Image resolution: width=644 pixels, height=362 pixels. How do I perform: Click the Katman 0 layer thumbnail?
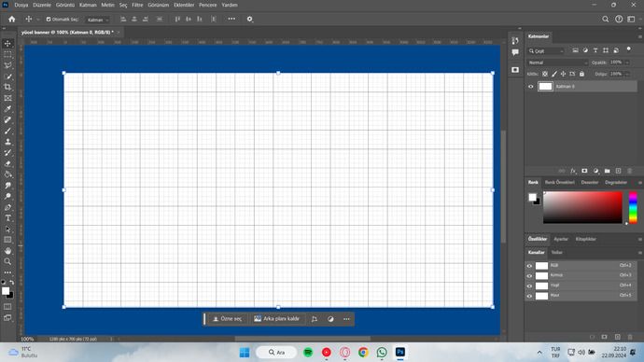(x=545, y=87)
